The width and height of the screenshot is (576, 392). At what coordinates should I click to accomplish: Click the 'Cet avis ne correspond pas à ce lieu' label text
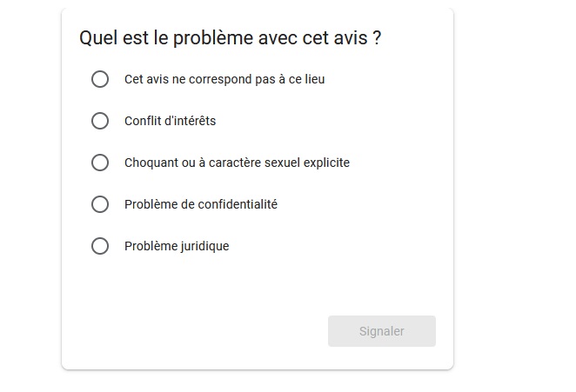pyautogui.click(x=224, y=79)
